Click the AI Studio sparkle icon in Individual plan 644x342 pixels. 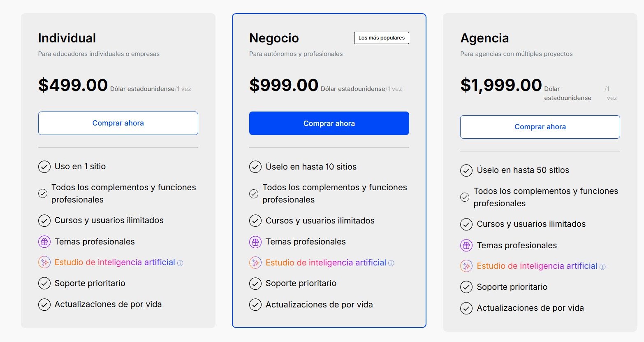click(44, 263)
